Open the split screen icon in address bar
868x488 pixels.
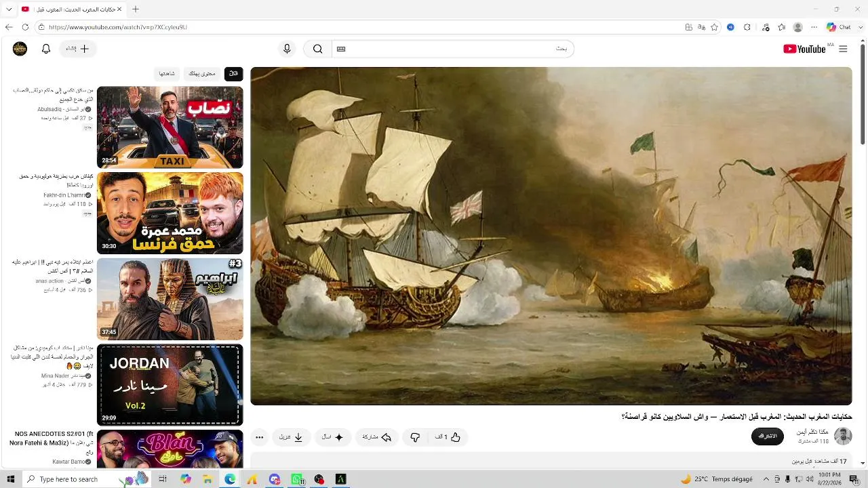click(689, 27)
